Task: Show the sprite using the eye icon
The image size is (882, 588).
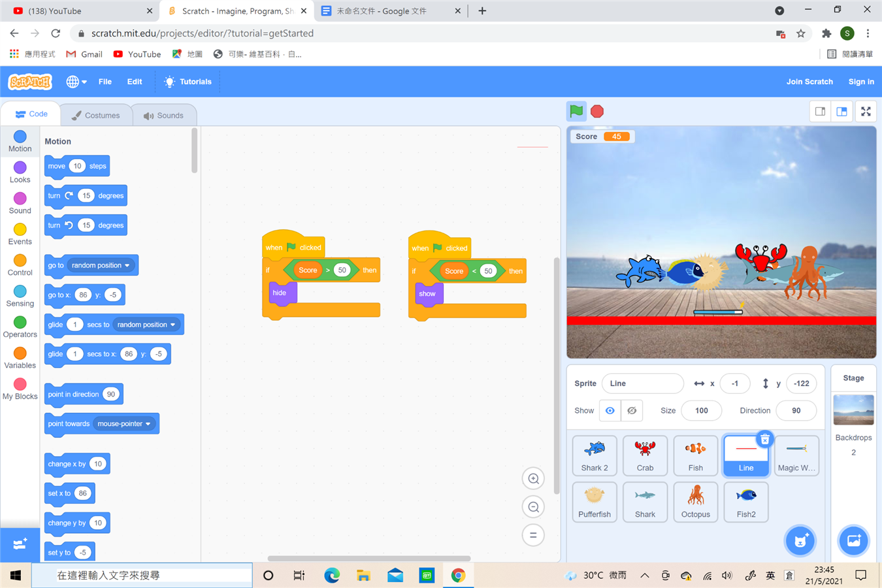Action: (x=610, y=410)
